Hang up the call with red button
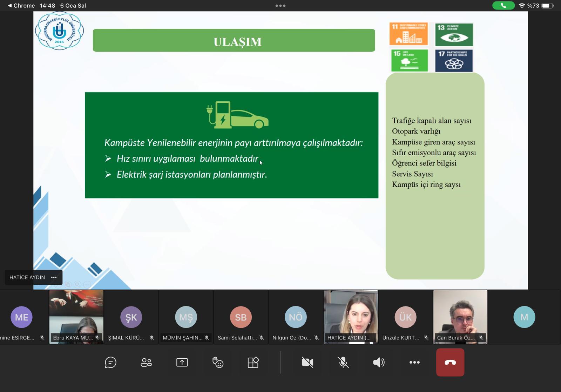Screen dimensions: 561x392 click(x=450, y=362)
